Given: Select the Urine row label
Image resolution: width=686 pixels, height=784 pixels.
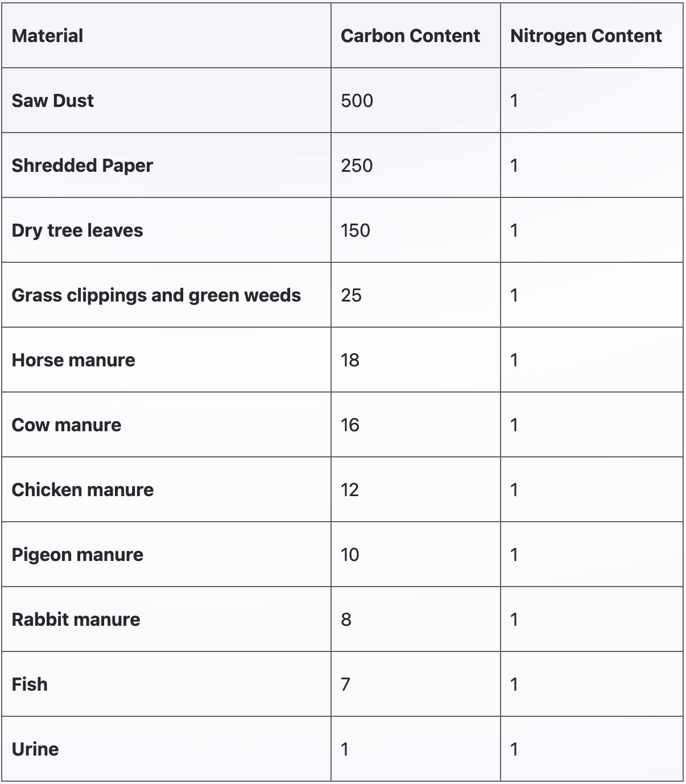Looking at the screenshot, I should coord(35,749).
